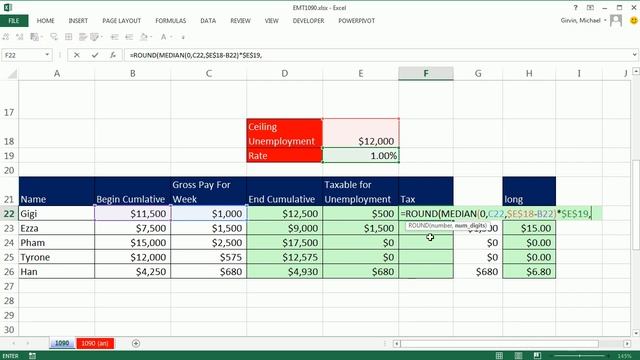Click the vertical scrollbar down arrow
The width and height of the screenshot is (640, 360).
(636, 333)
